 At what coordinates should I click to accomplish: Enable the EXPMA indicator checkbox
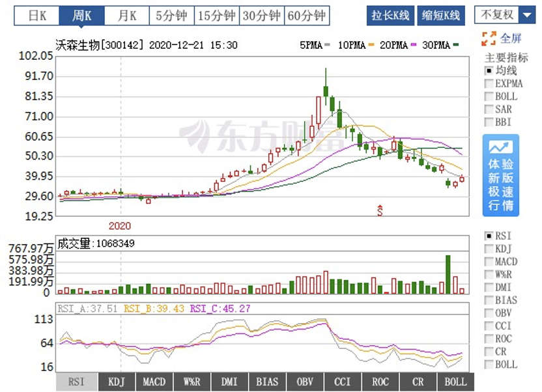click(488, 83)
